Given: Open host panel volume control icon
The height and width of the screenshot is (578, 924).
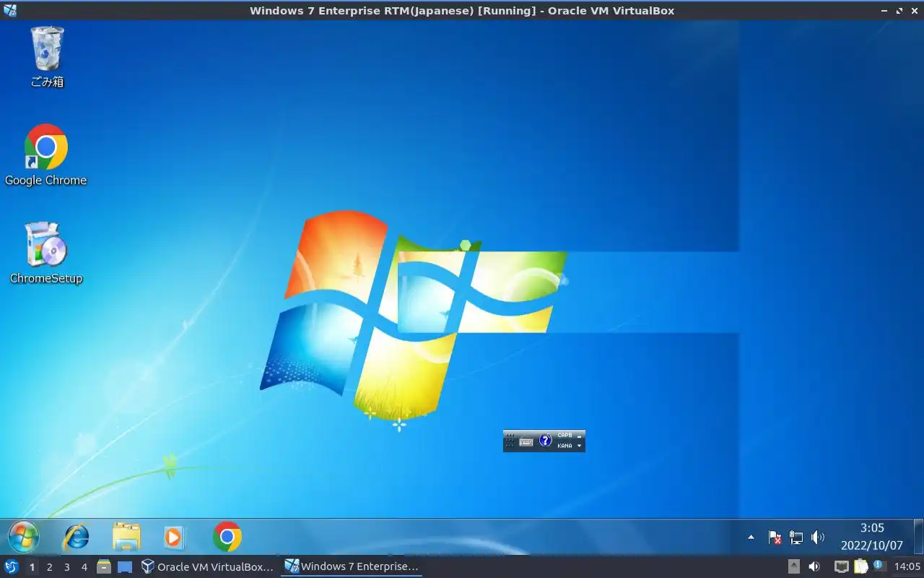Looking at the screenshot, I should click(814, 566).
